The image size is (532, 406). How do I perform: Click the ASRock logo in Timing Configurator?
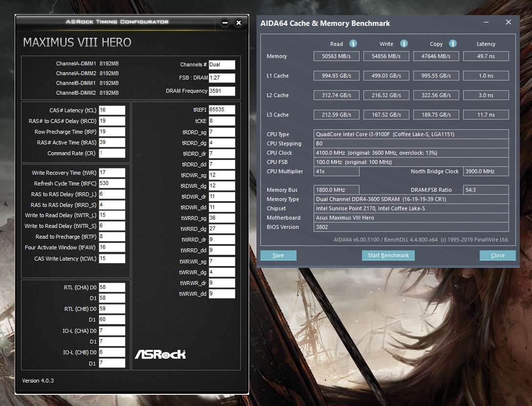[160, 354]
